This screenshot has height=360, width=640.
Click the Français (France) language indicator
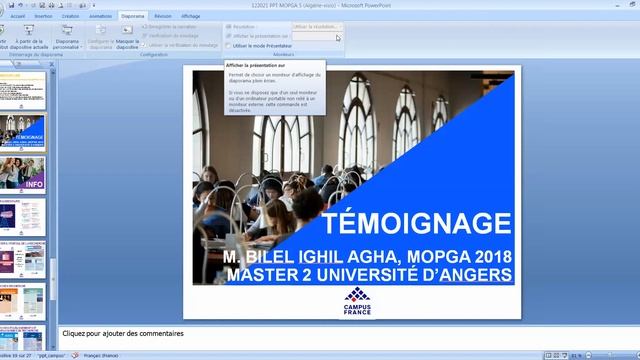(101, 356)
